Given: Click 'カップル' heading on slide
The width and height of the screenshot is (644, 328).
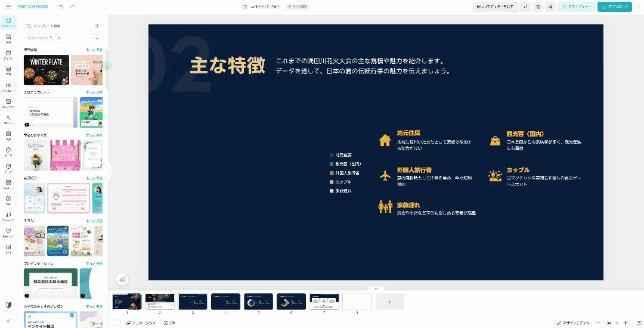Looking at the screenshot, I should click(x=518, y=169).
